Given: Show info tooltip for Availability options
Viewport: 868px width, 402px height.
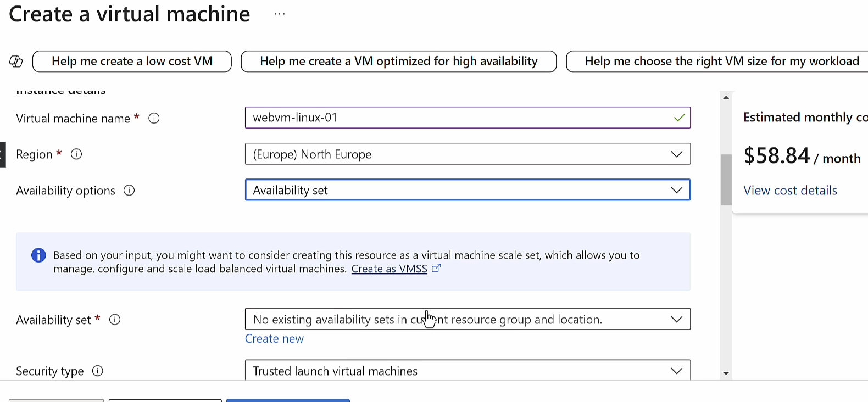Looking at the screenshot, I should click(129, 191).
